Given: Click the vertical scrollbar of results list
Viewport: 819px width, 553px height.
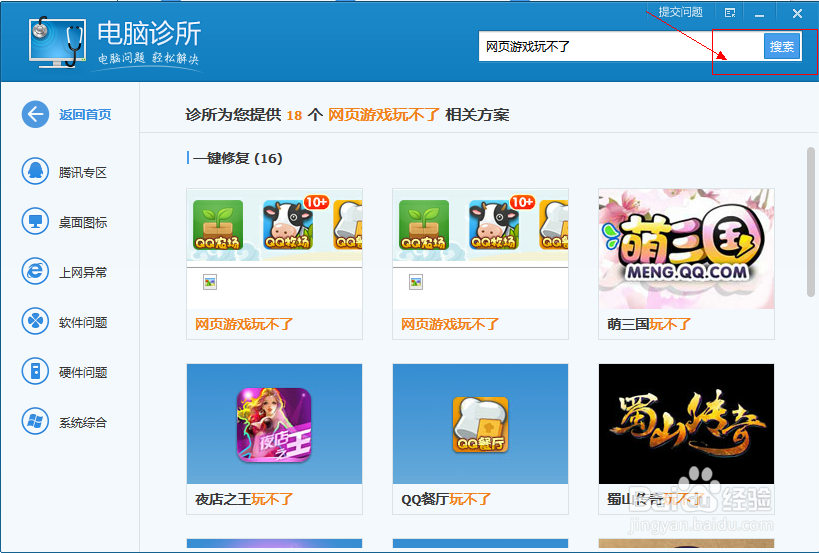Looking at the screenshot, I should tap(811, 222).
